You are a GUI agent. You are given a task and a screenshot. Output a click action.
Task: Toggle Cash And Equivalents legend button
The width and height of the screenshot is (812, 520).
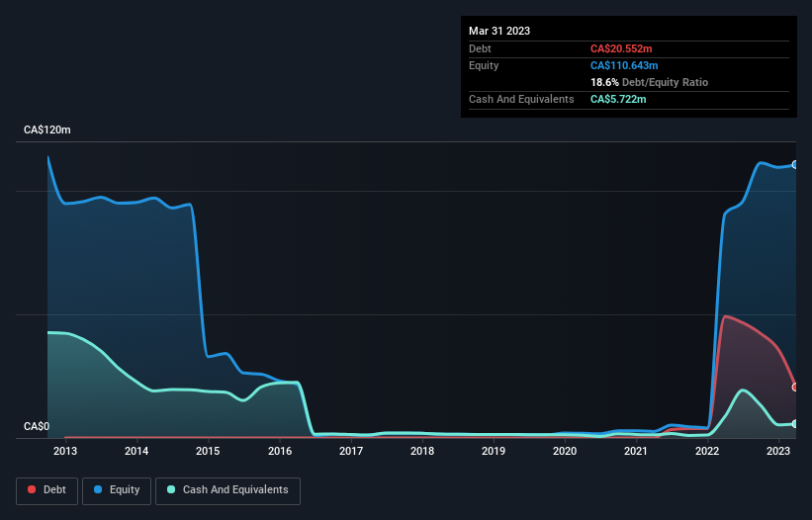click(x=227, y=490)
